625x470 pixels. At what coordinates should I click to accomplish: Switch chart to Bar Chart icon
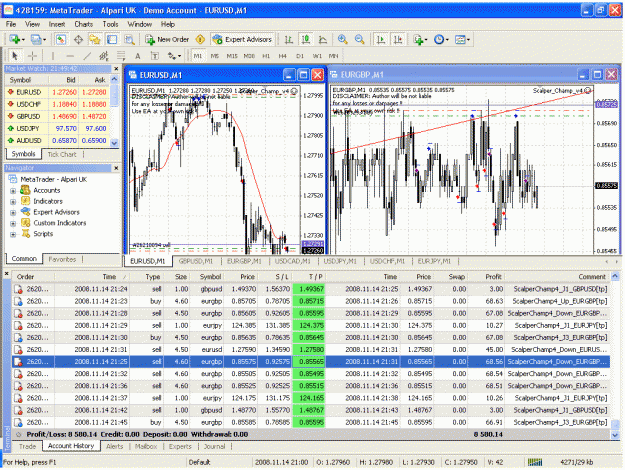[289, 39]
